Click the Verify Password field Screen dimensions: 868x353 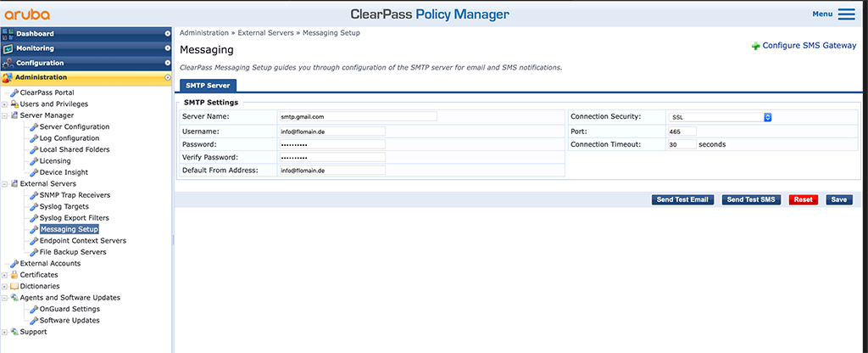332,157
